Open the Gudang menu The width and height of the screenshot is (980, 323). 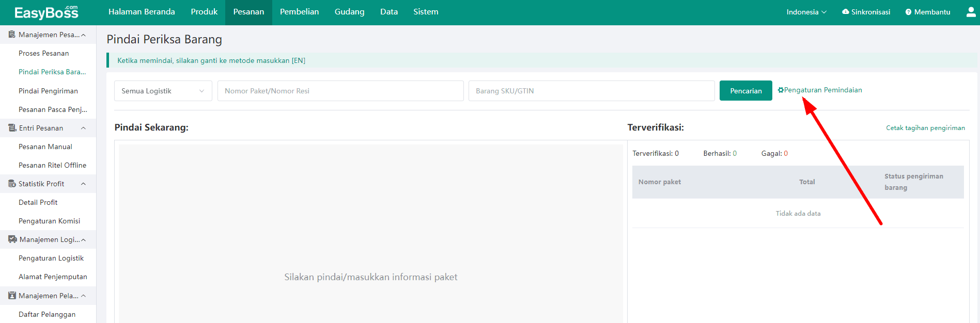[349, 12]
